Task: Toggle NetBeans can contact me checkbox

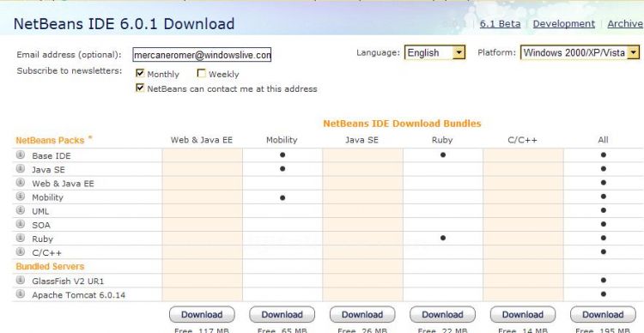Action: point(140,88)
